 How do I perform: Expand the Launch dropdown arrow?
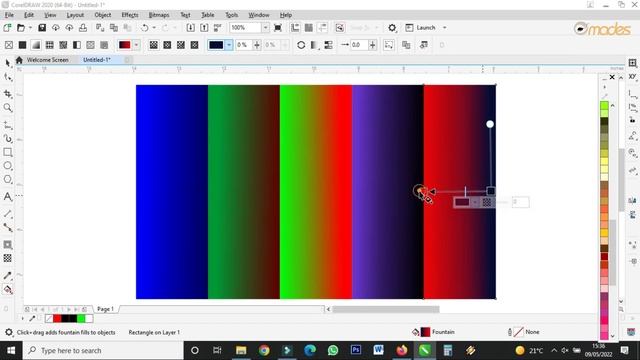click(444, 28)
